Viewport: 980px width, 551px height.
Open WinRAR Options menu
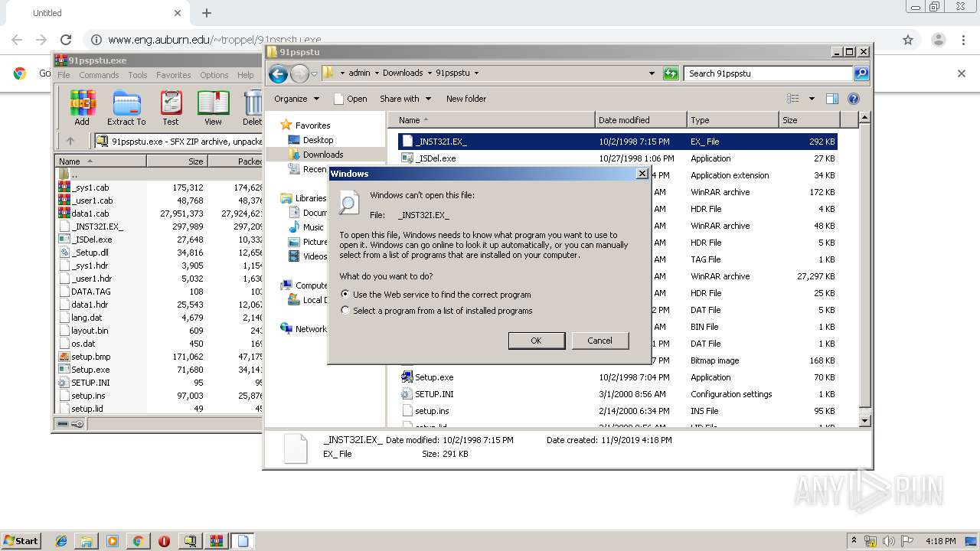214,75
